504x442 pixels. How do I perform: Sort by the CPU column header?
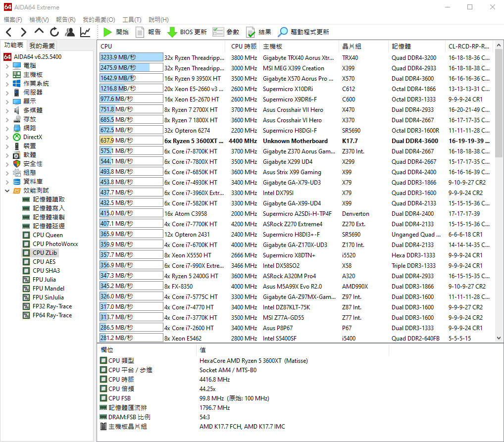[161, 47]
